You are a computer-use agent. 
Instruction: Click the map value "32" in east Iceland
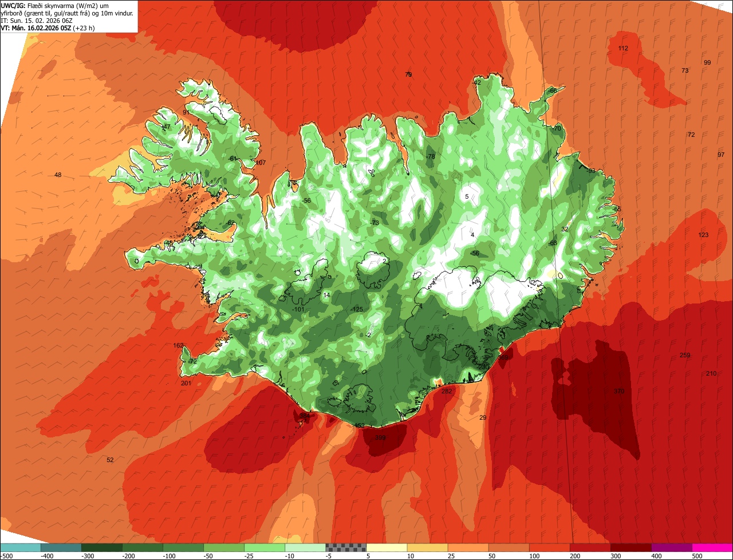click(x=565, y=229)
